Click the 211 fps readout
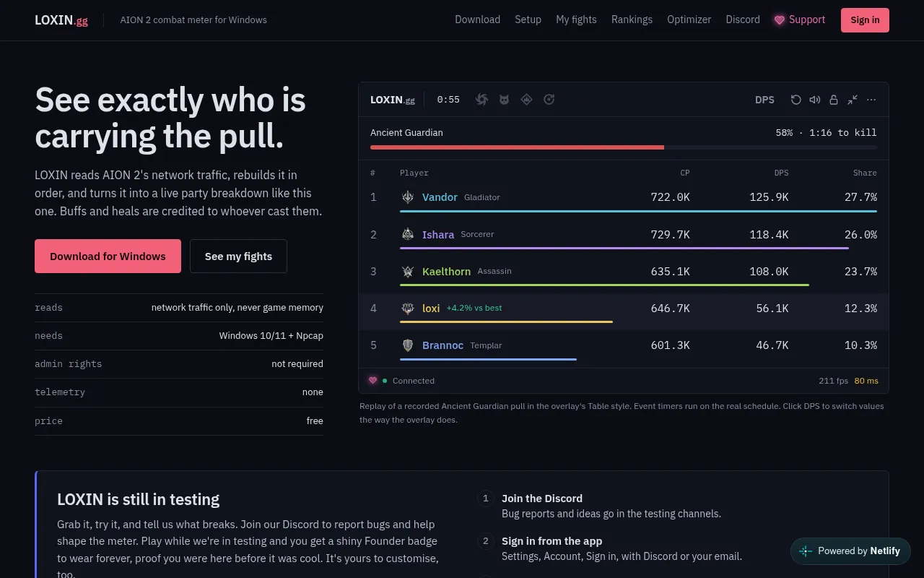Image resolution: width=924 pixels, height=578 pixels. [834, 381]
